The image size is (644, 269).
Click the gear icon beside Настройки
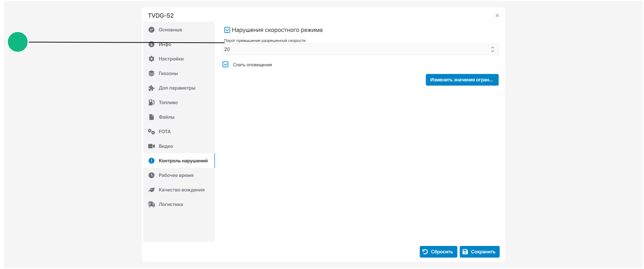click(152, 59)
